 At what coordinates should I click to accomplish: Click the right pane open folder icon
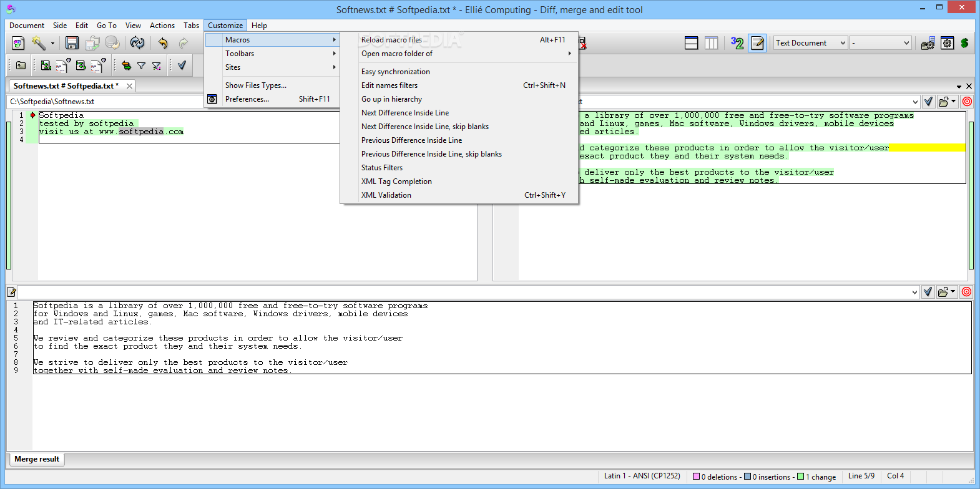click(944, 102)
